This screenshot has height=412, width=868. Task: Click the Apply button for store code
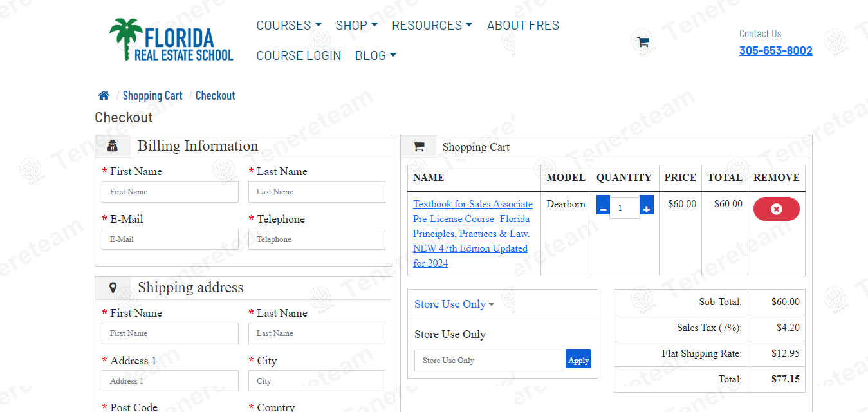tap(578, 360)
